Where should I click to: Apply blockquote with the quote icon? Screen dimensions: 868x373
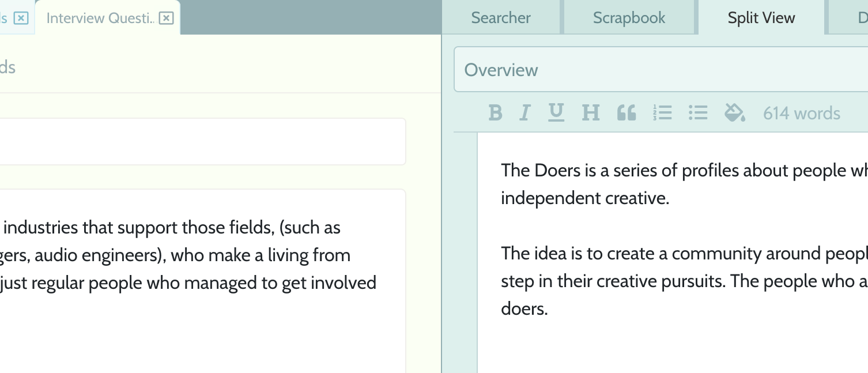pos(627,113)
